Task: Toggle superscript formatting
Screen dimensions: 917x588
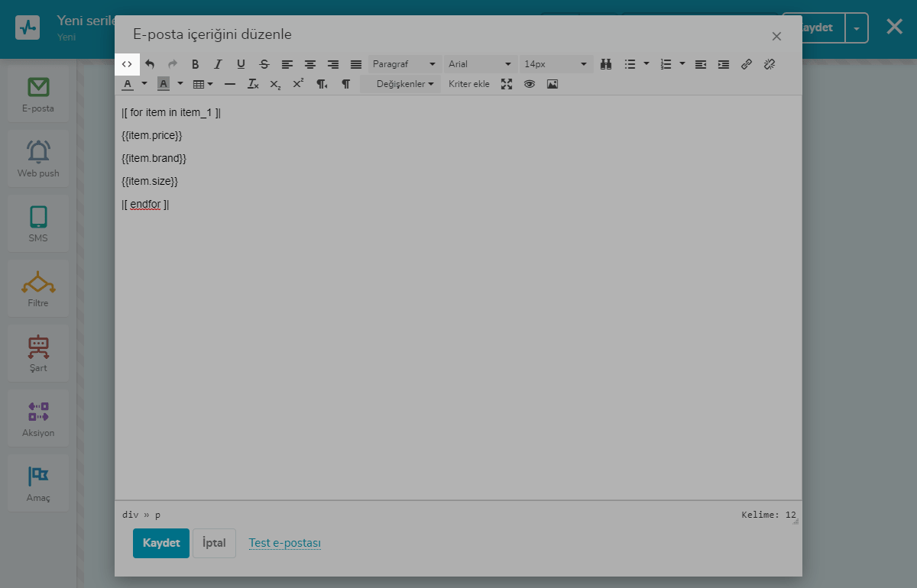Action: click(299, 84)
